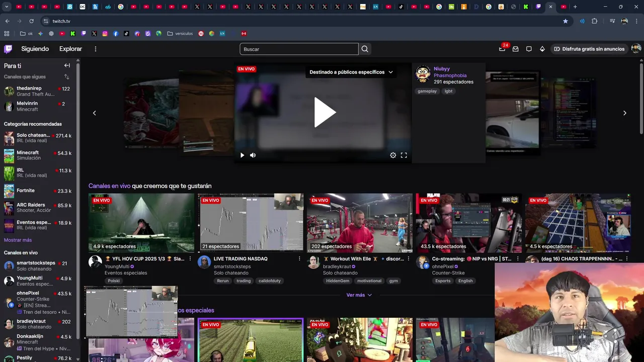
Task: Open options for Workout With Elle stream
Action: 409,259
